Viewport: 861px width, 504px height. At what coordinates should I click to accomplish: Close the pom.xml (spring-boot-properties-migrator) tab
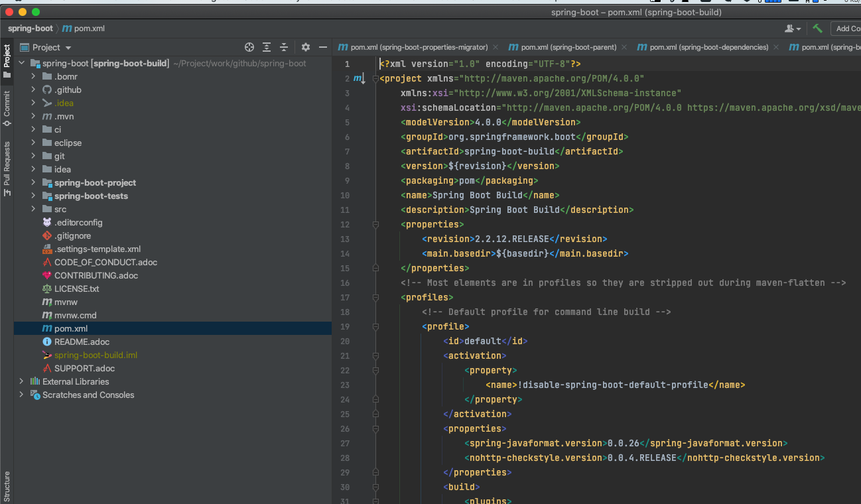494,47
